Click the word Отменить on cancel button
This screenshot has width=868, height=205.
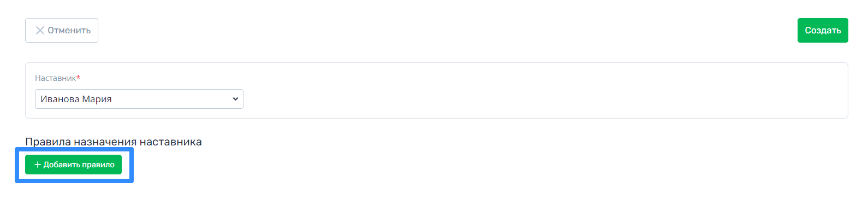[69, 31]
